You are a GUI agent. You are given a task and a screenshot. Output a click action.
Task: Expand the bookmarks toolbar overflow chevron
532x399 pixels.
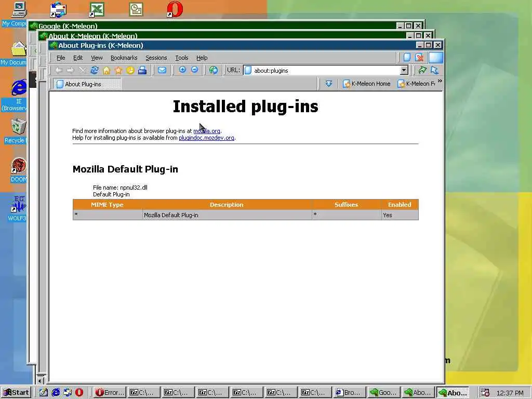click(x=440, y=81)
